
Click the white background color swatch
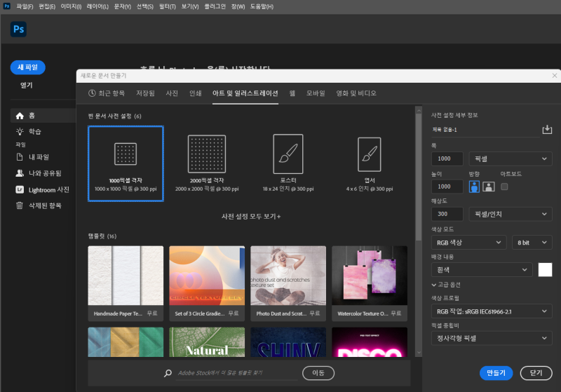(x=545, y=269)
